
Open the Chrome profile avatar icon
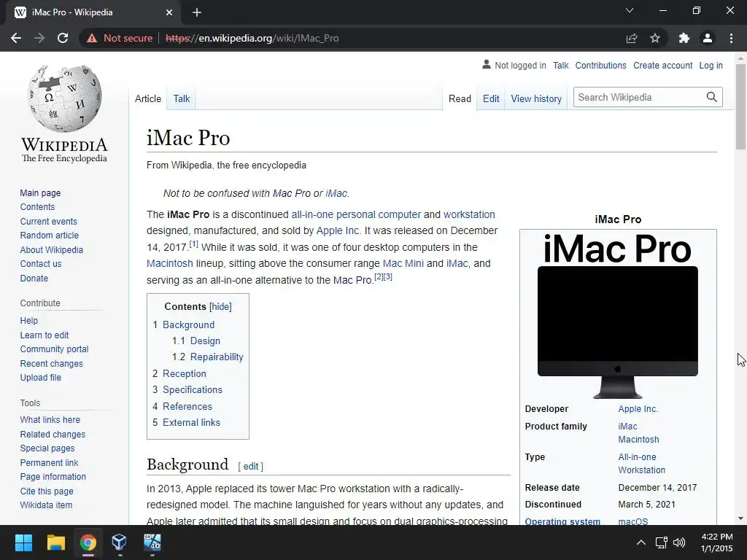(708, 38)
